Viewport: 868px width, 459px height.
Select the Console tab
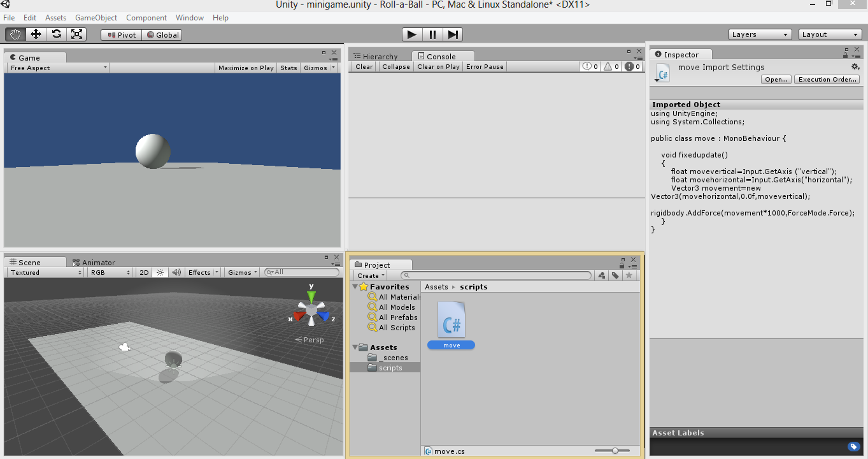point(441,56)
